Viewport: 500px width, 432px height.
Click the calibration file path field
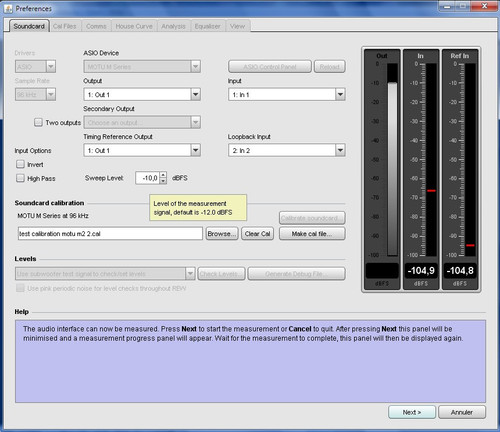[110, 234]
